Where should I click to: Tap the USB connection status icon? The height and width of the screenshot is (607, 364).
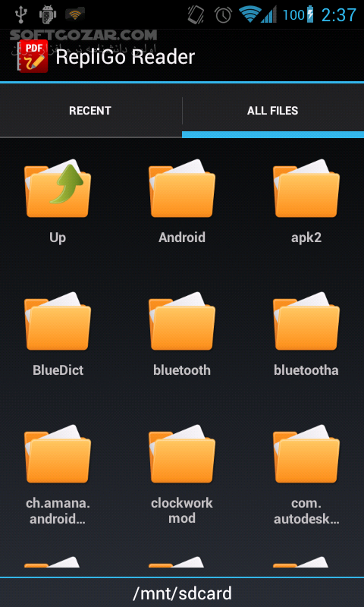(x=20, y=14)
